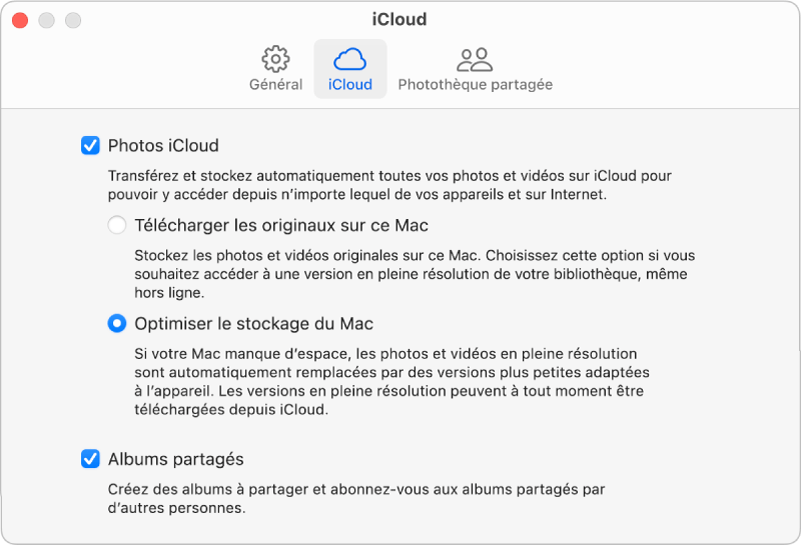Click the gear icon for Général
This screenshot has height=545, width=801.
275,58
